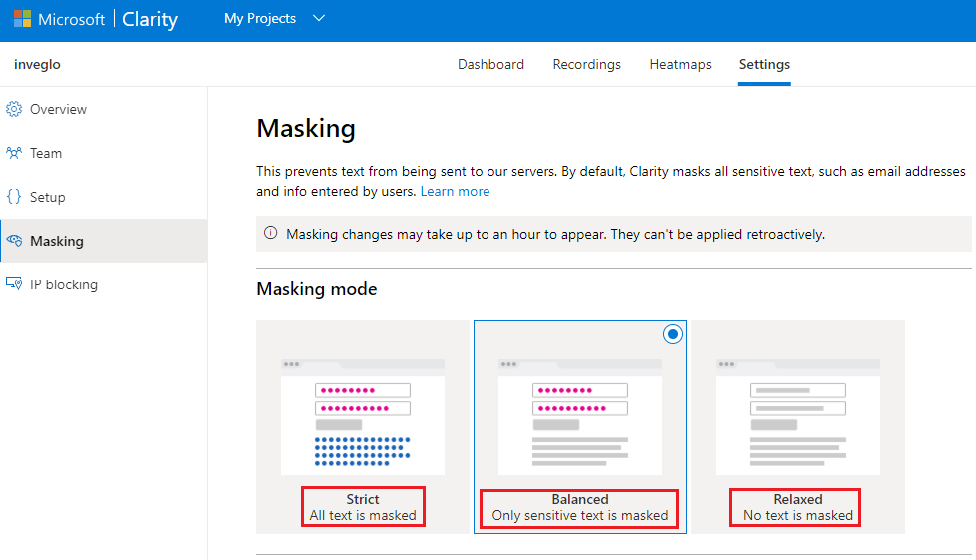Select the Relaxed label text
976x560 pixels.
pos(798,499)
